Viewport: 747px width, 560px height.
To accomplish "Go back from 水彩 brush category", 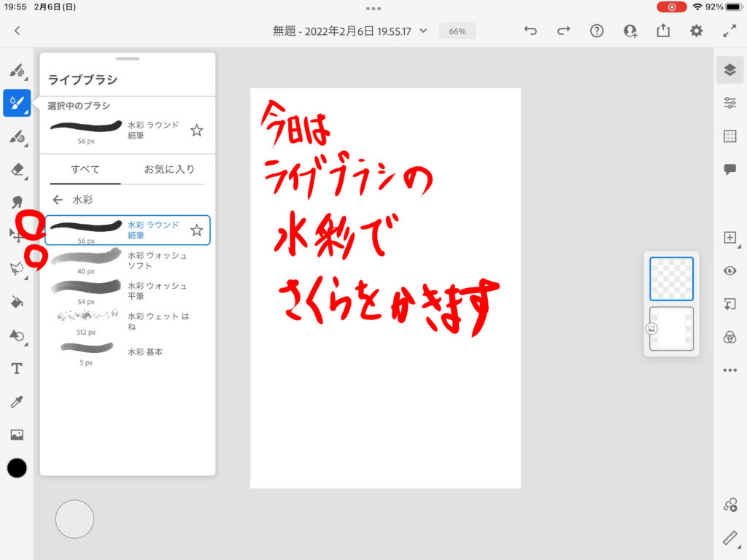I will pyautogui.click(x=58, y=200).
